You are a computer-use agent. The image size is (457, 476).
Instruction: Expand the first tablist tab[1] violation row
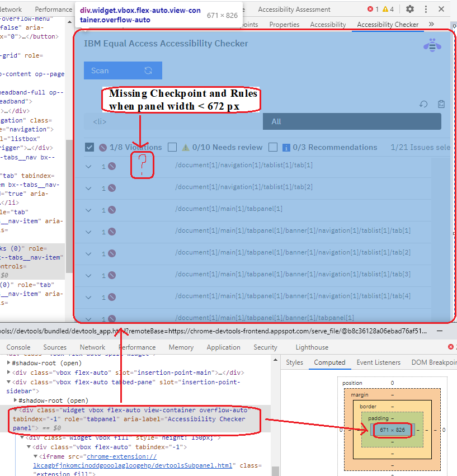point(88,166)
